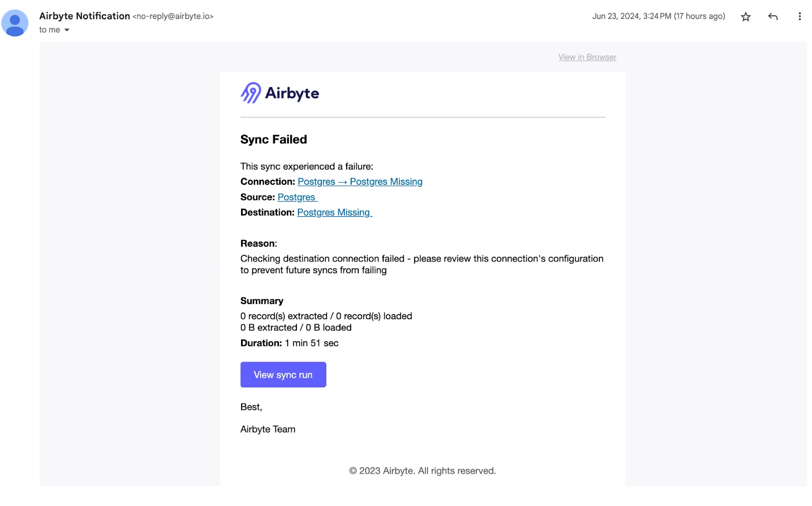The image size is (812, 506).
Task: Open the Source Postgres link
Action: [297, 197]
